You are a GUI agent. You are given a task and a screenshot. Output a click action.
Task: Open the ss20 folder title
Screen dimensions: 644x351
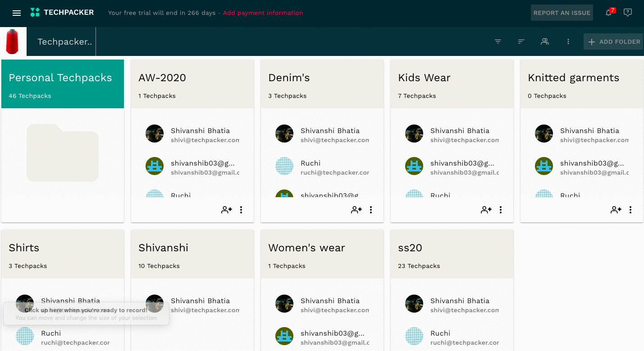point(410,248)
